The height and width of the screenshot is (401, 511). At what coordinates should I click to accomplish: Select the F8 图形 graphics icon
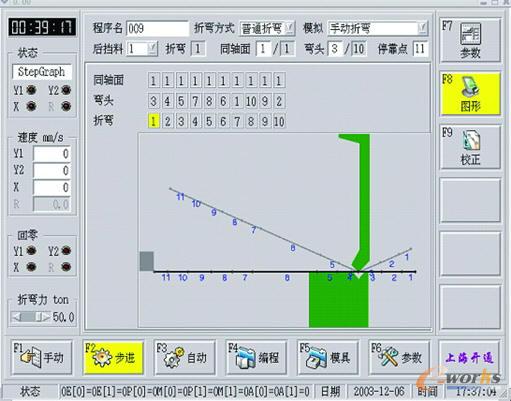click(x=470, y=93)
